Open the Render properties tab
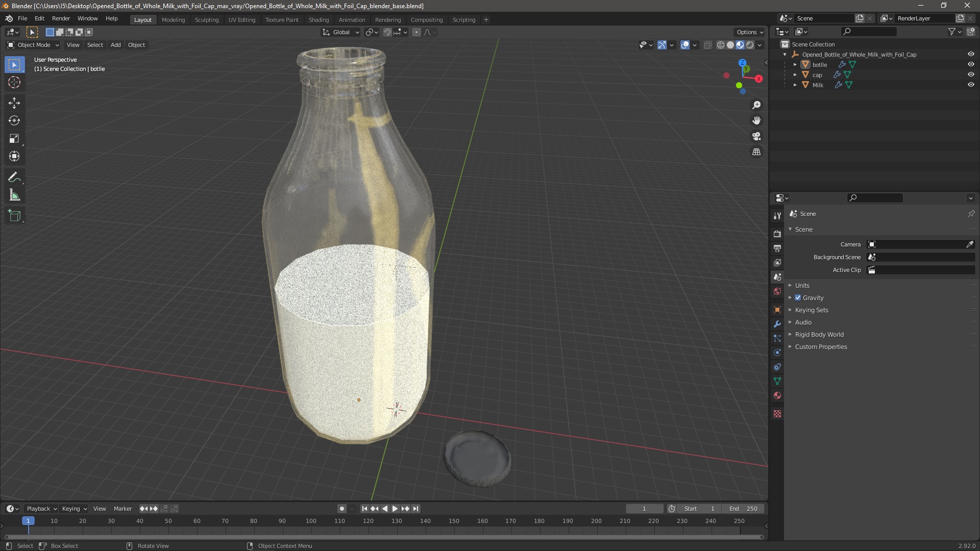The height and width of the screenshot is (551, 980). (x=777, y=234)
